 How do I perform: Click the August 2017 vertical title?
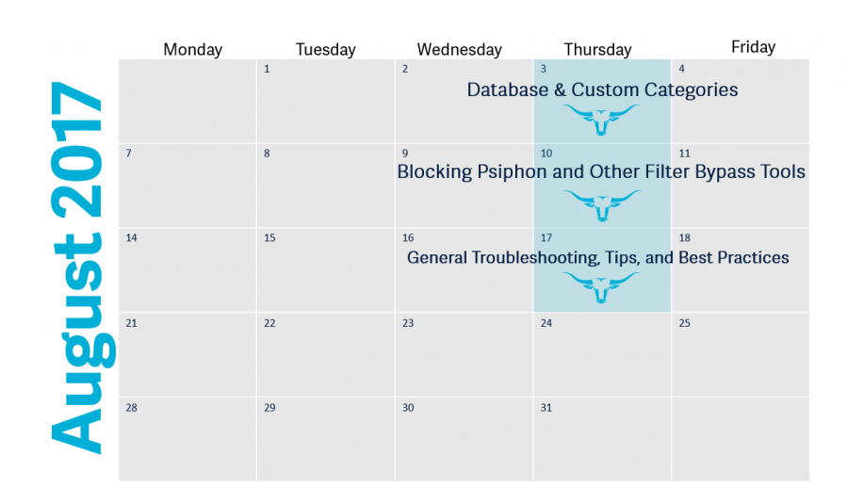81,268
